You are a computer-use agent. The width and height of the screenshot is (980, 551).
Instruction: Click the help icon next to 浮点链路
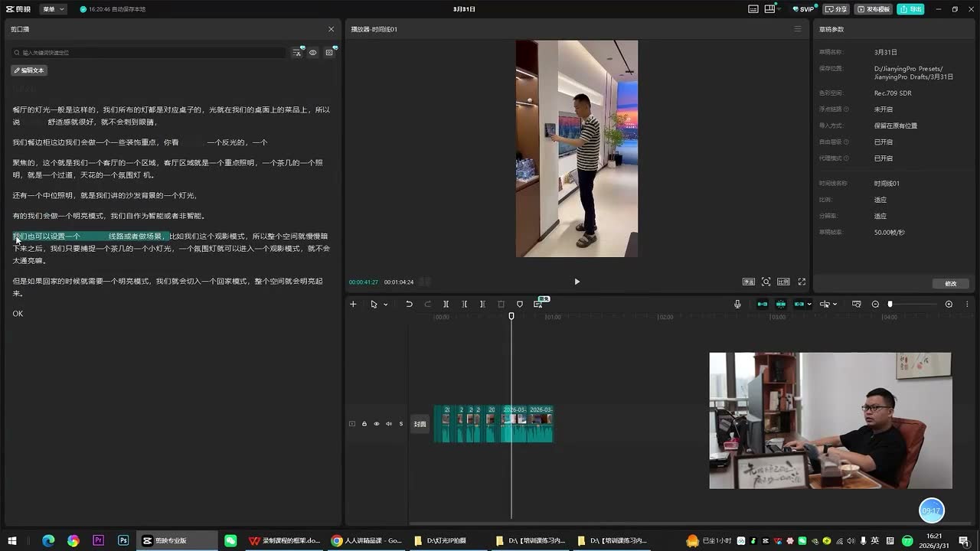pyautogui.click(x=846, y=109)
